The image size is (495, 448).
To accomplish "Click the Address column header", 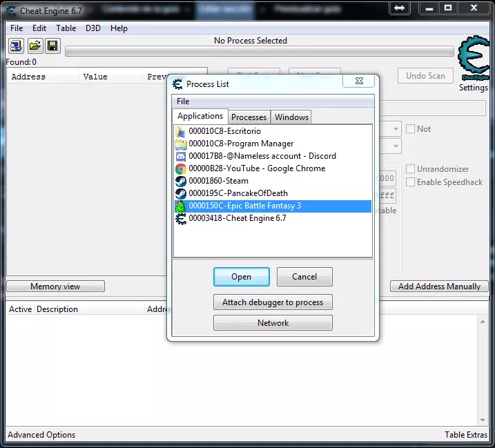I will (x=43, y=77).
